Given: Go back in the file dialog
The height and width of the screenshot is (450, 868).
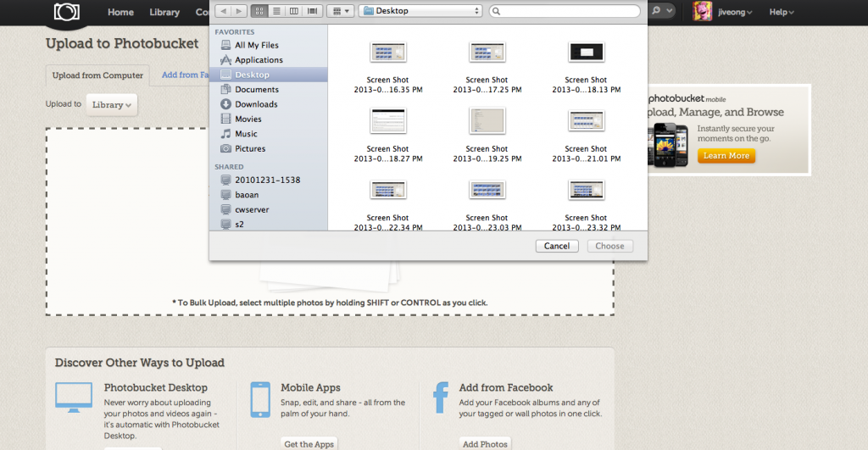Looking at the screenshot, I should [223, 11].
